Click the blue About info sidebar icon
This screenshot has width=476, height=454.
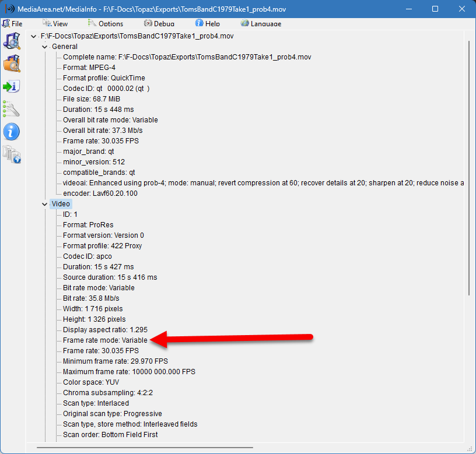pyautogui.click(x=12, y=132)
